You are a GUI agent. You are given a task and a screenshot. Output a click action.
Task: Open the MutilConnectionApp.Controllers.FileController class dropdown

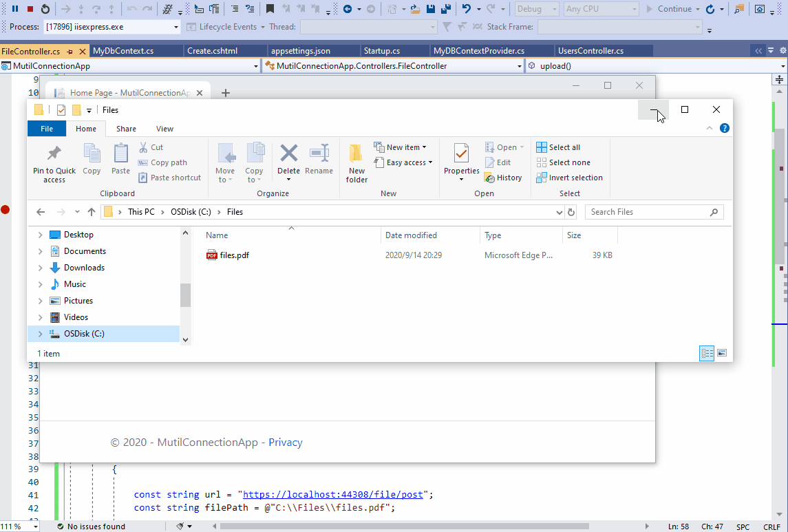point(519,66)
